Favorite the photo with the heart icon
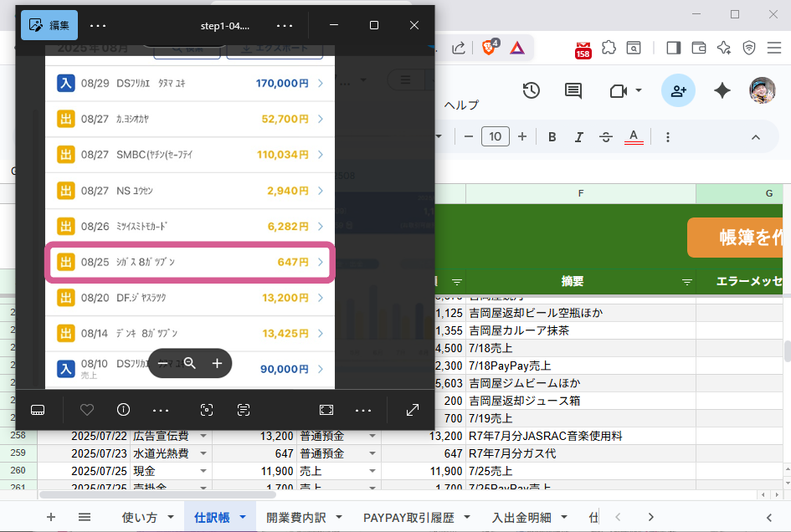This screenshot has height=532, width=791. [x=86, y=410]
